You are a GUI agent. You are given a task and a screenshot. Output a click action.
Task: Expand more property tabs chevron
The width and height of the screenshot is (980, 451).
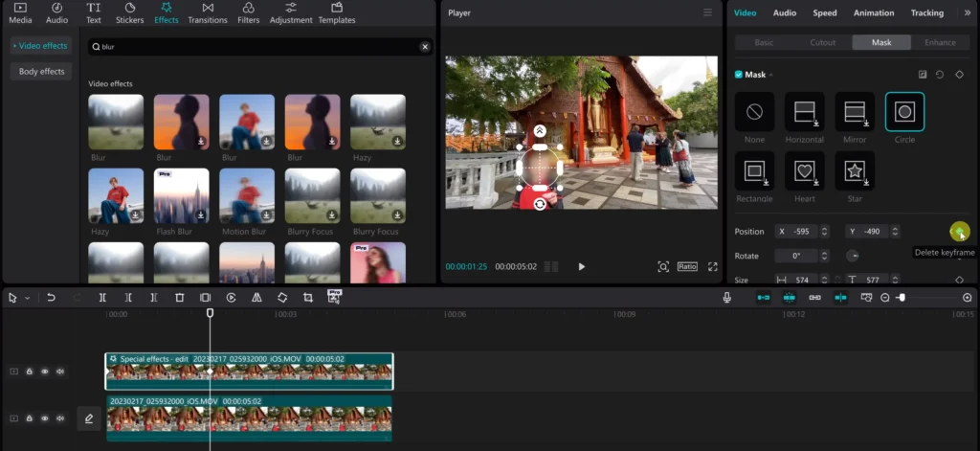969,12
